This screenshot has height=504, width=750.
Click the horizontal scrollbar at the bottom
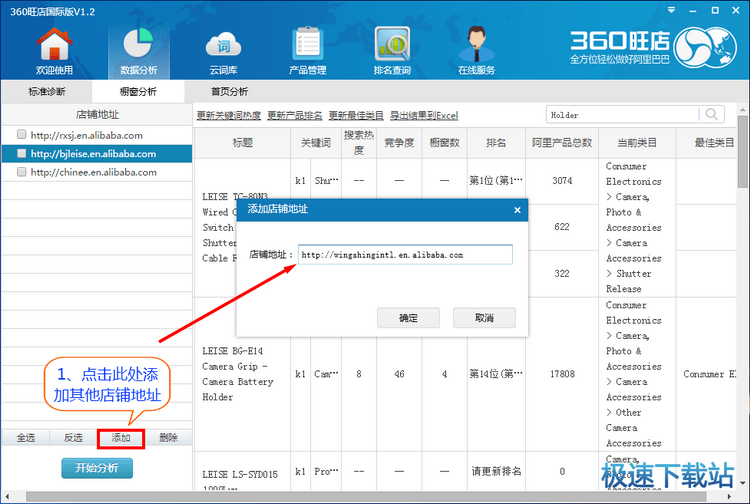pos(366,496)
